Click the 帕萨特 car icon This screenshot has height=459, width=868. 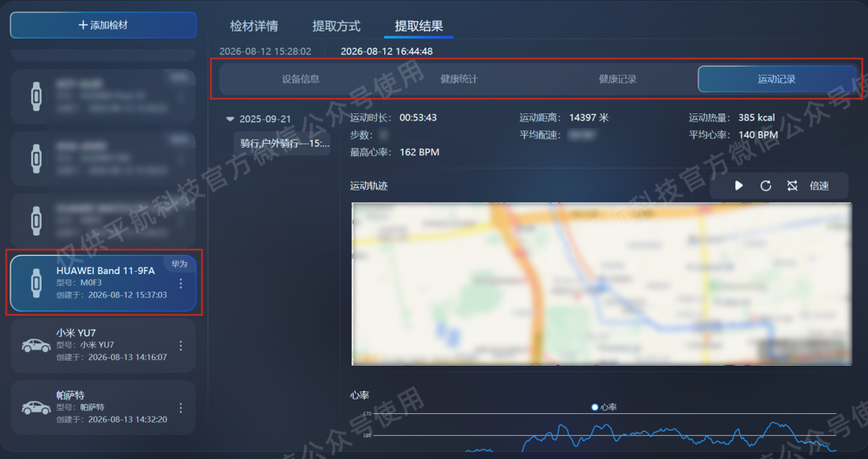pos(36,408)
